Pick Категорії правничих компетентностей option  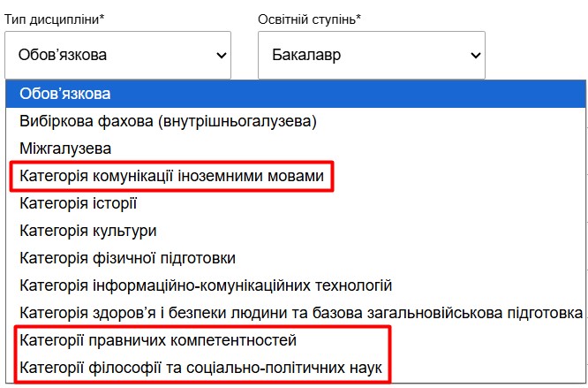coord(157,339)
